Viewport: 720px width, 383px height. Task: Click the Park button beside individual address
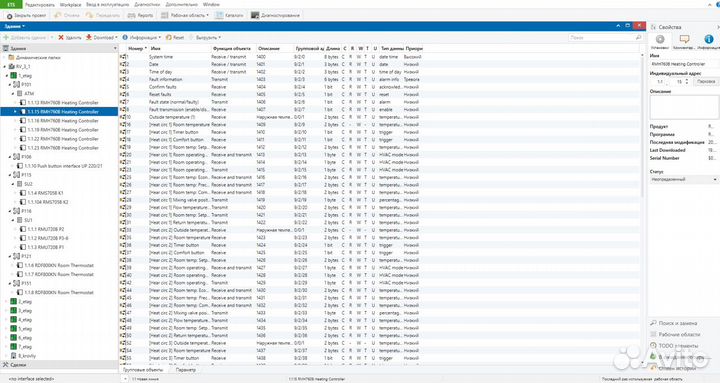(x=706, y=81)
